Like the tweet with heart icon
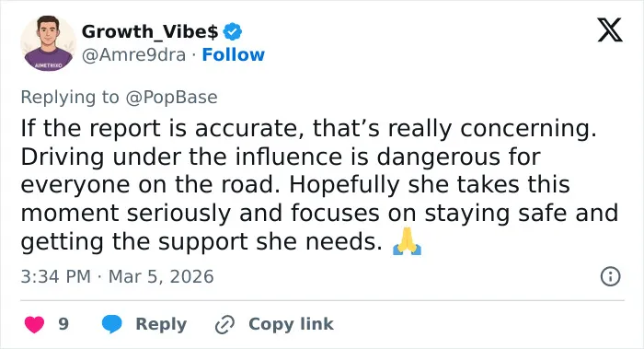 pos(35,324)
